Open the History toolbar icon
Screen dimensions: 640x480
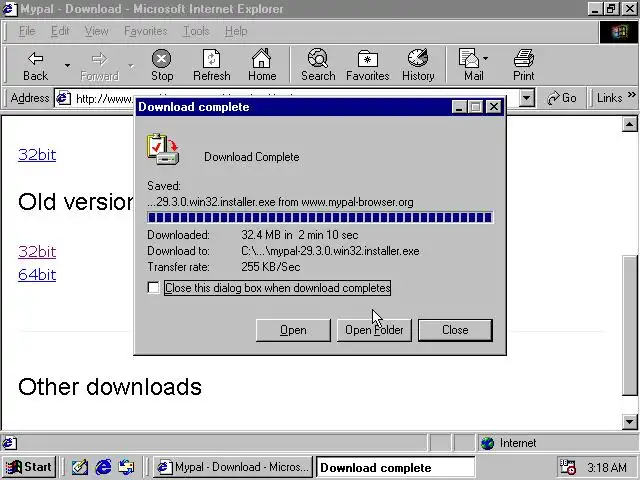pyautogui.click(x=418, y=58)
